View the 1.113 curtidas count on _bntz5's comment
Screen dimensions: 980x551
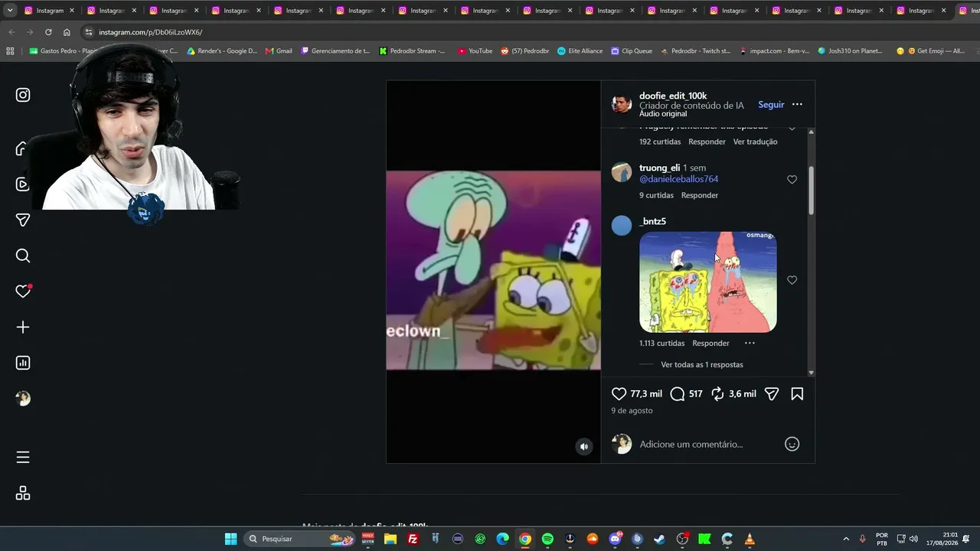click(662, 343)
